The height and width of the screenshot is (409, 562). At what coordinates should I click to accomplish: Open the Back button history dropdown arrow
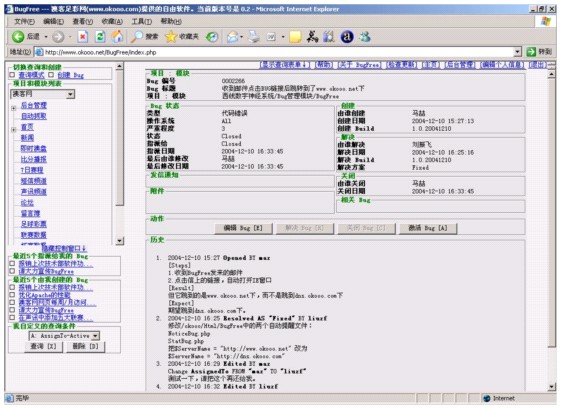pos(46,37)
